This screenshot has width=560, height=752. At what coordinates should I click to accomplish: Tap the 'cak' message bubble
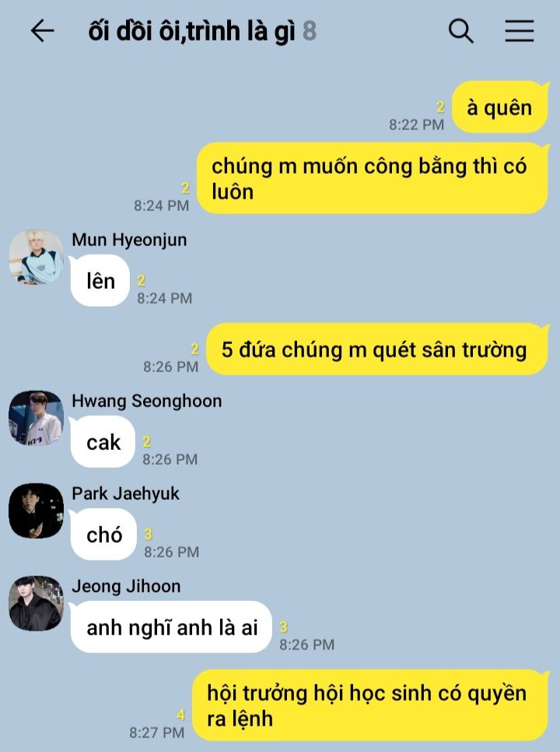pyautogui.click(x=103, y=442)
